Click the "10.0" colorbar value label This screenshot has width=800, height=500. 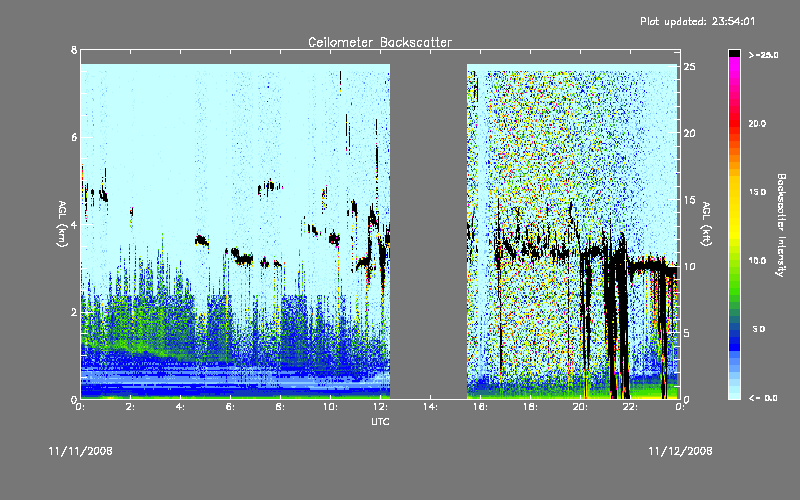[757, 261]
